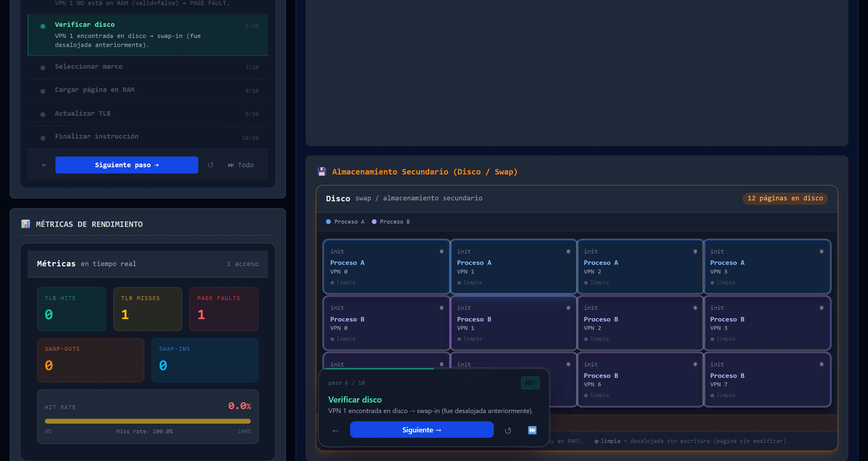The width and height of the screenshot is (868, 461).
Task: Select Proceso B VPN 7 disk page
Action: coord(767,379)
